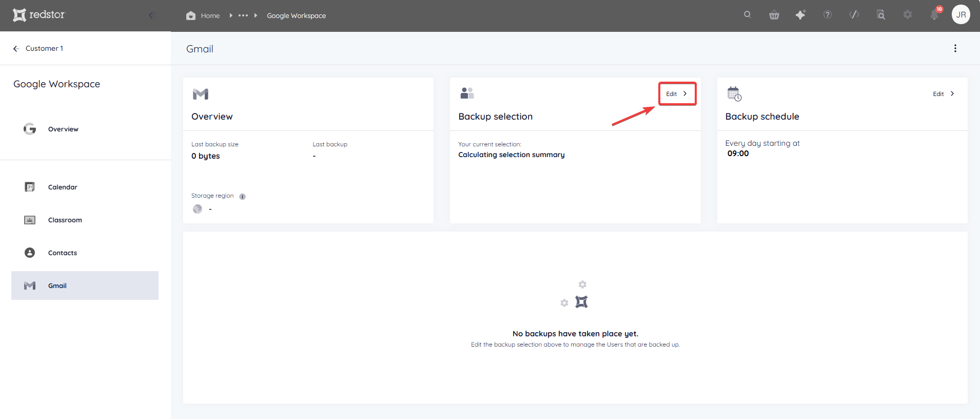
Task: Open the basket icon in header
Action: [x=774, y=15]
